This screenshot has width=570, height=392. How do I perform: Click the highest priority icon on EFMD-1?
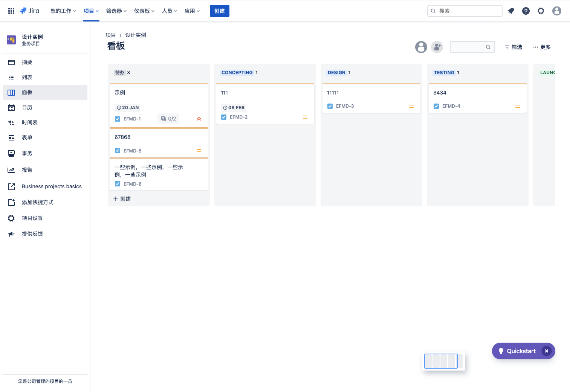tap(199, 119)
